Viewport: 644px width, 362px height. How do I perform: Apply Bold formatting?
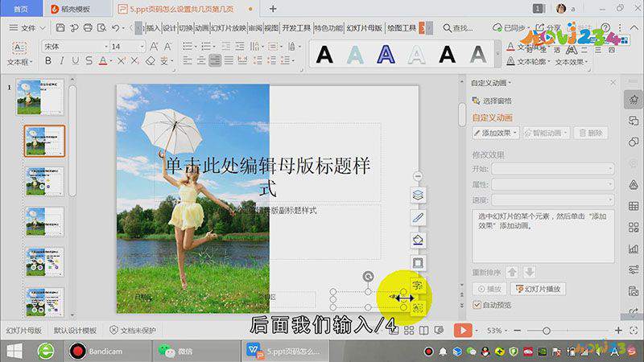point(48,61)
